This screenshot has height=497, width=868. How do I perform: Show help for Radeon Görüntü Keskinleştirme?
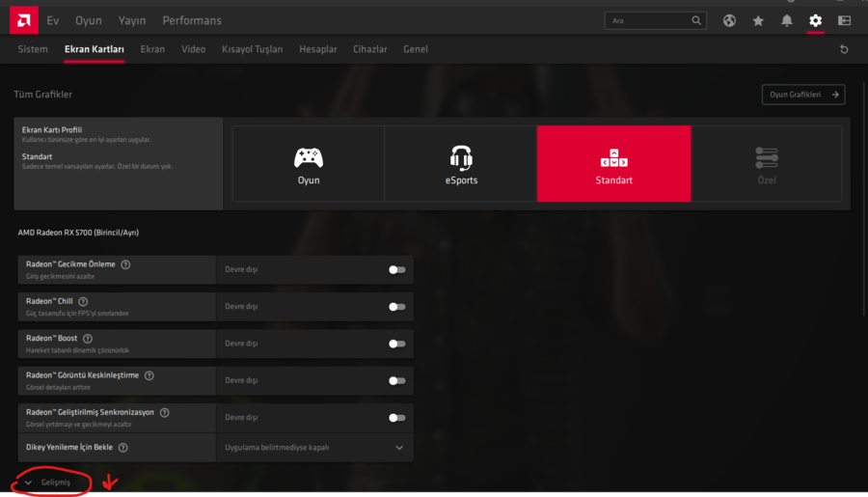149,375
